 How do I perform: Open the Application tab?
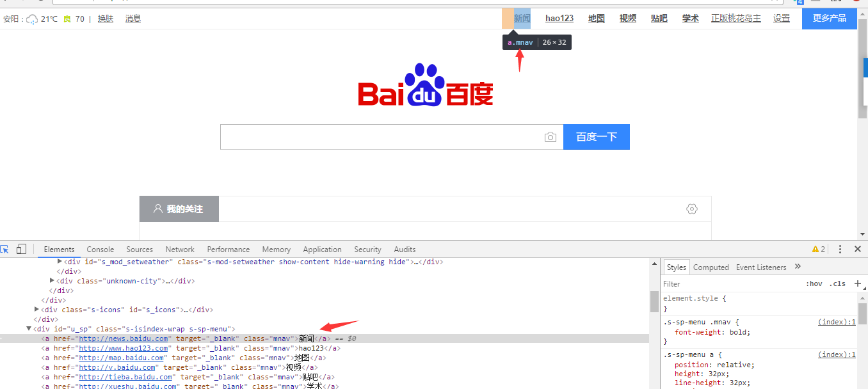click(322, 250)
